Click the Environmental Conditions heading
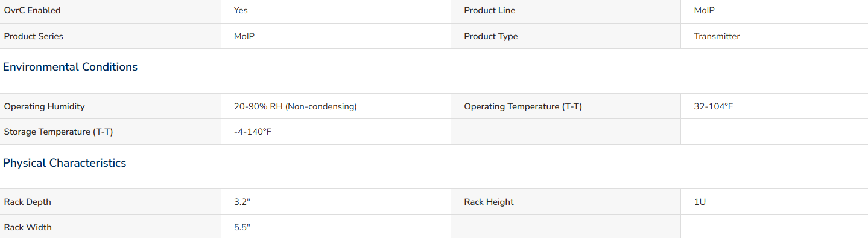Viewport: 868px width, 238px height. 71,67
